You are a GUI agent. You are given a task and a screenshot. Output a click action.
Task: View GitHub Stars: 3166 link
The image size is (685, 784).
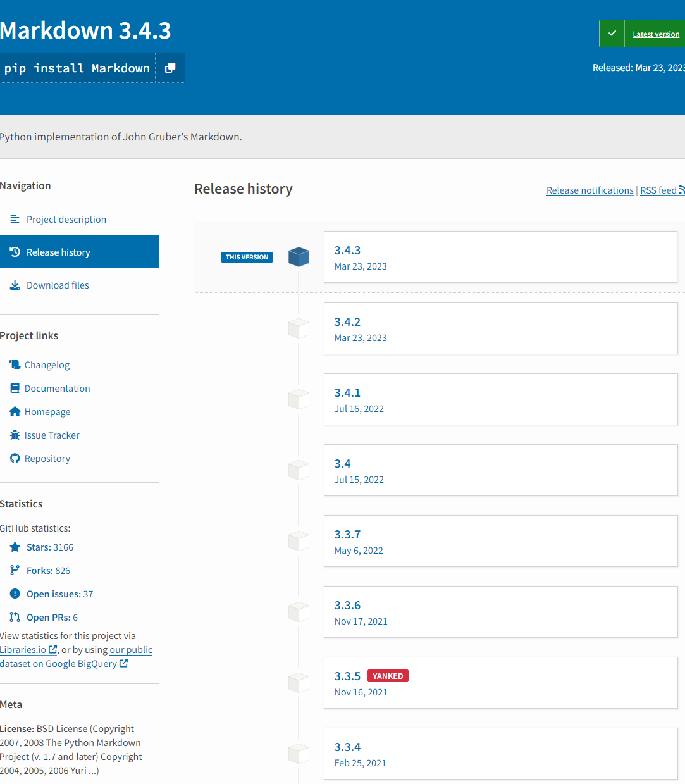click(x=50, y=547)
